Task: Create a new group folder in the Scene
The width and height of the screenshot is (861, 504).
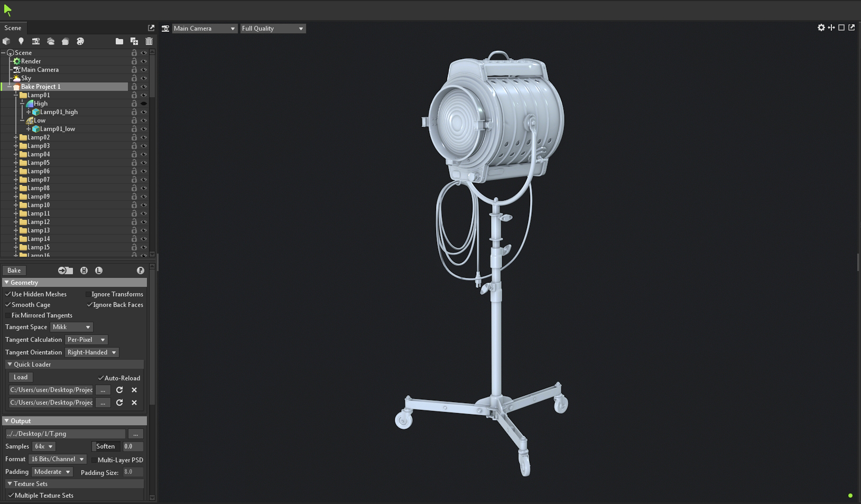Action: coord(119,41)
